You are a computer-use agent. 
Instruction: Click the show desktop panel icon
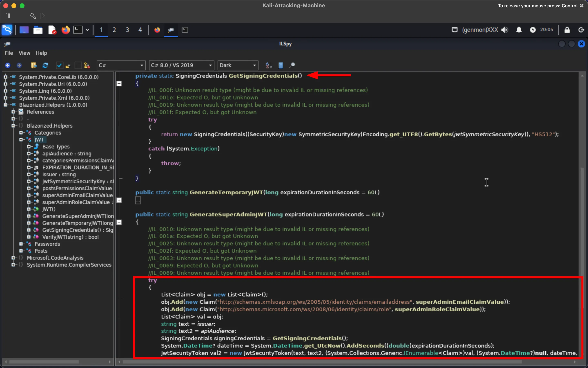tap(24, 30)
